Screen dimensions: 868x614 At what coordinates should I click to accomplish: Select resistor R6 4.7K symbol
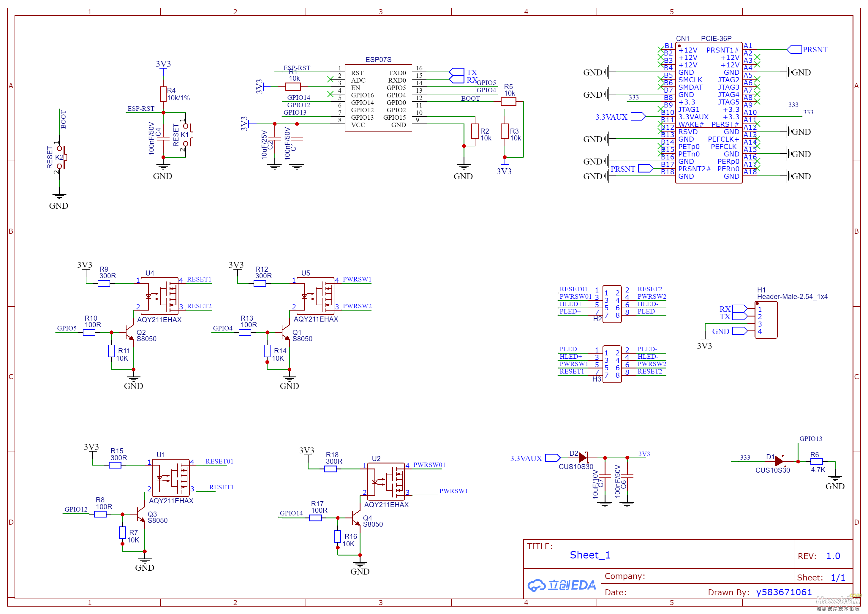pos(817,462)
